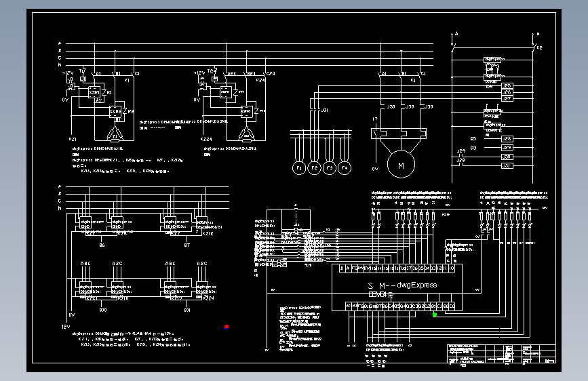Click the lower-right KZ24 module label
588x381 pixels.
(x=208, y=298)
